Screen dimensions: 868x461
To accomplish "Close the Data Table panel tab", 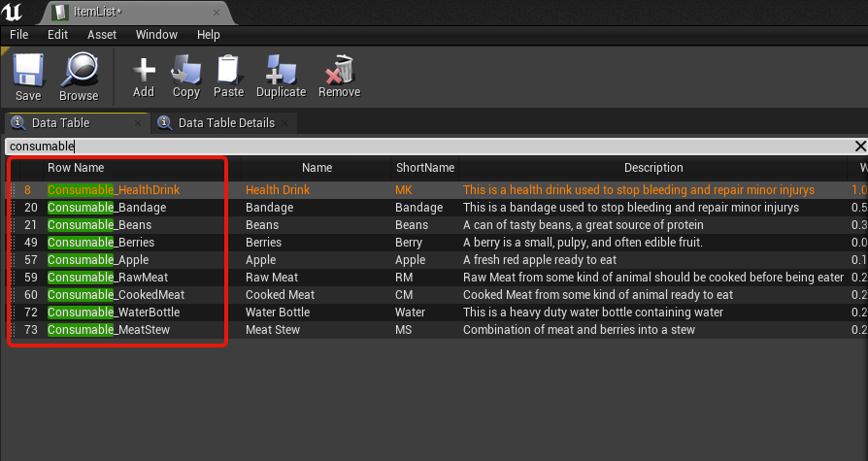I will [x=137, y=123].
